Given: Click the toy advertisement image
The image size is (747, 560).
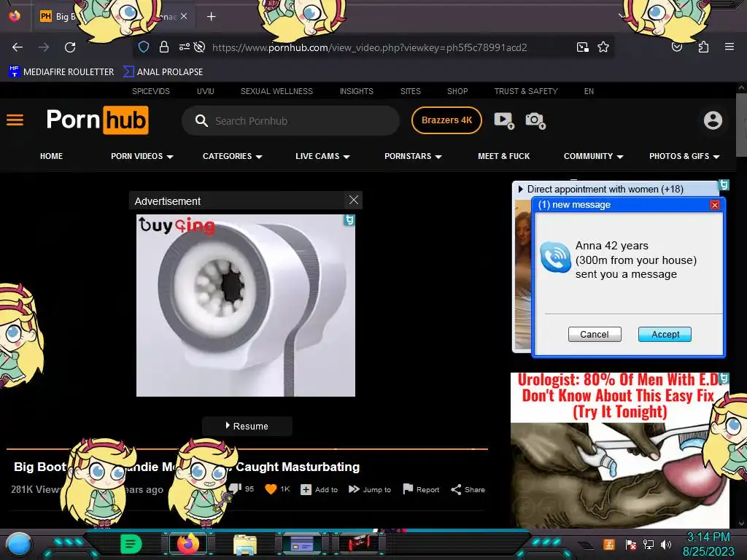Looking at the screenshot, I should pyautogui.click(x=245, y=306).
